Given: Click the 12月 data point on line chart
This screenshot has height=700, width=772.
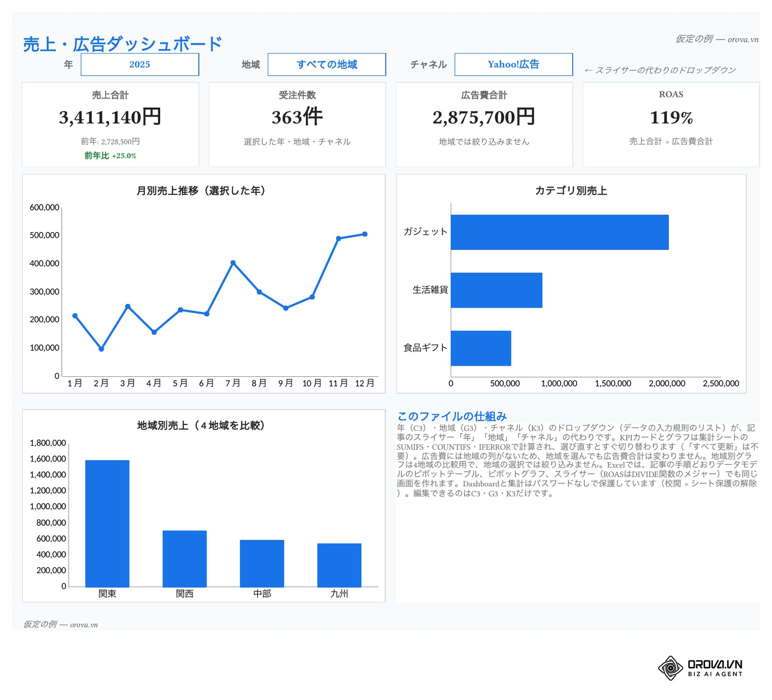Looking at the screenshot, I should pyautogui.click(x=365, y=234).
